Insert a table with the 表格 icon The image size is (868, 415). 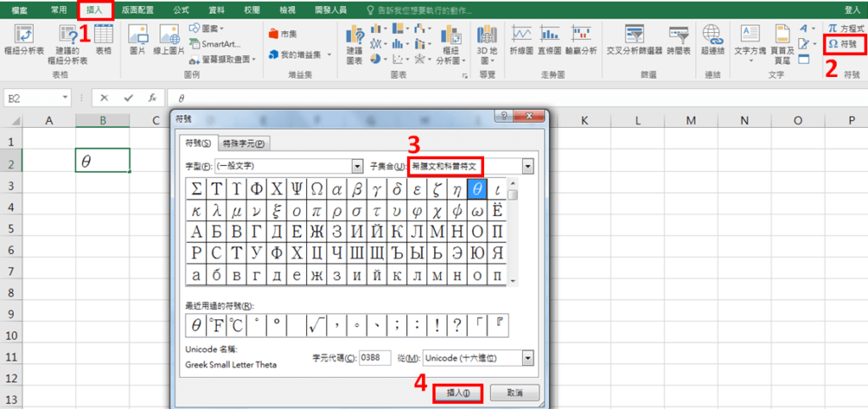[x=103, y=40]
